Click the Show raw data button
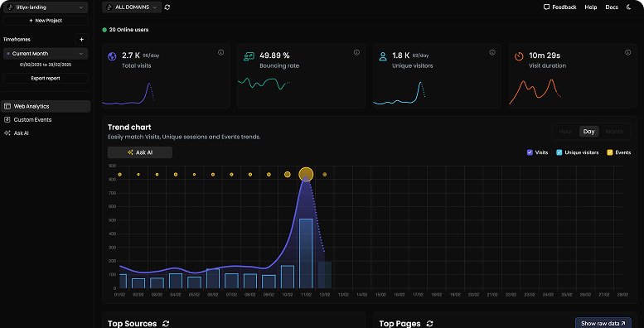Screen dimensions: 644x328 [x=603, y=323]
